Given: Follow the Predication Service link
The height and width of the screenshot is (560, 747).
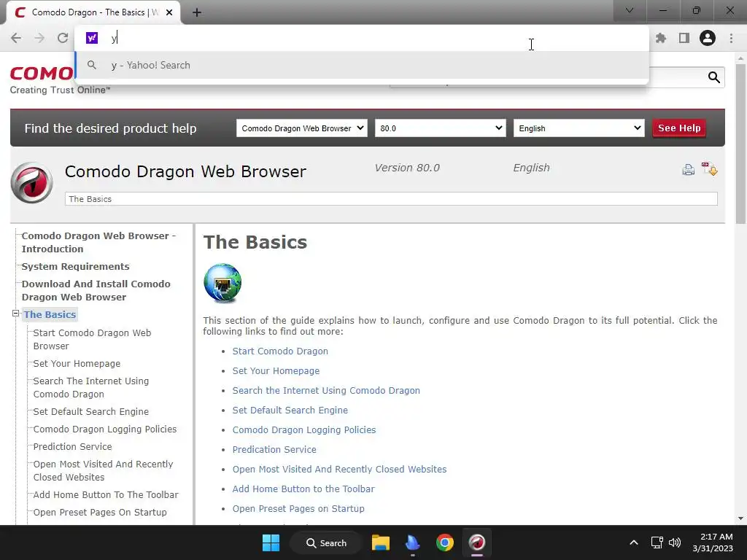Looking at the screenshot, I should point(274,449).
